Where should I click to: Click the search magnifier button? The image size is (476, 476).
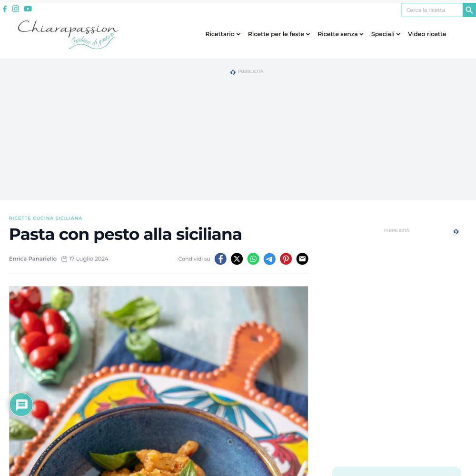pyautogui.click(x=469, y=10)
